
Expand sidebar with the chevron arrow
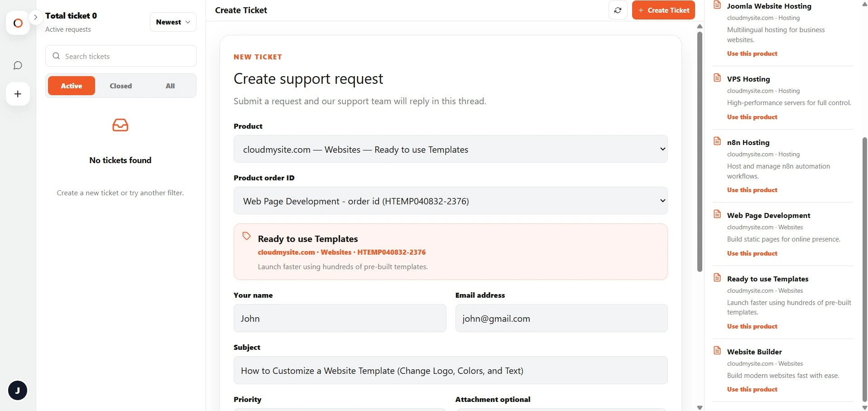pyautogui.click(x=35, y=17)
